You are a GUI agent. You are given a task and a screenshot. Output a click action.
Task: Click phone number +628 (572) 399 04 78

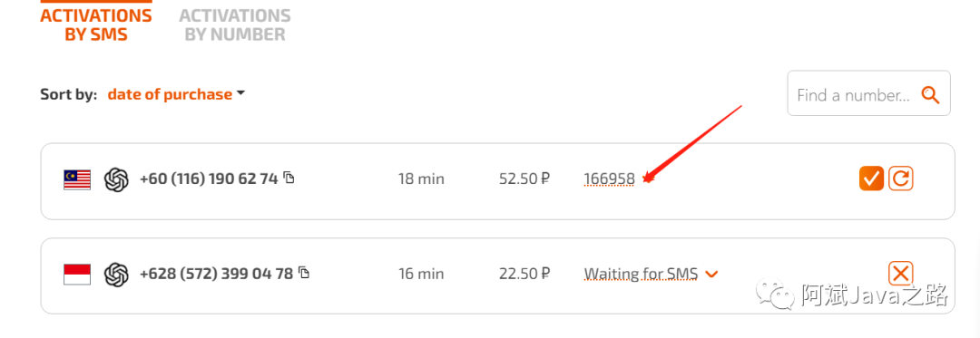click(x=216, y=274)
